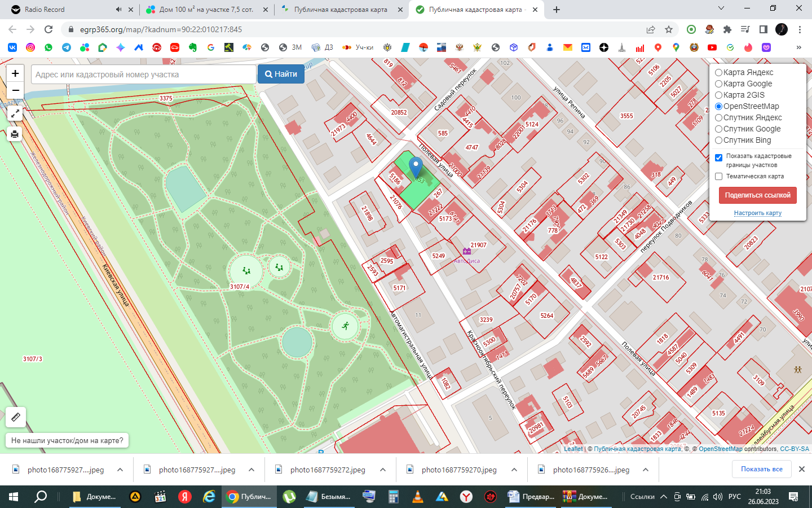Viewport: 812px width, 508px height.
Task: Select Спутник Google map layer
Action: (x=719, y=129)
